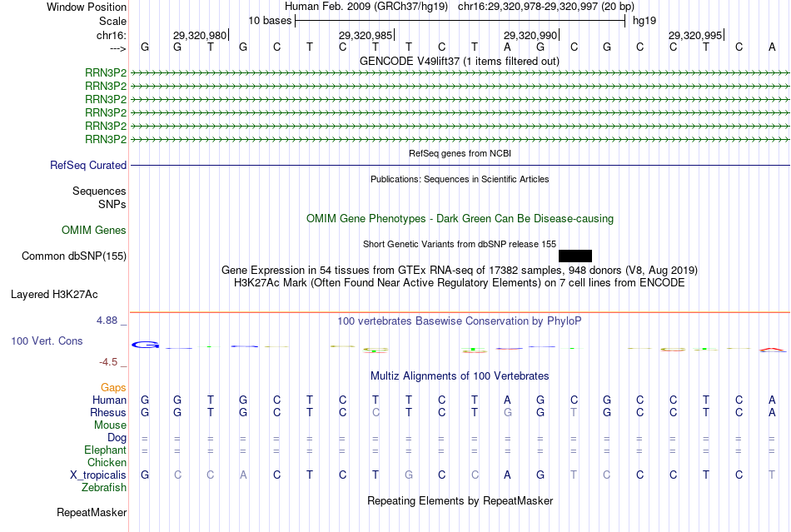The height and width of the screenshot is (532, 791).
Task: Click the black Common dbSNP variant block
Action: 575,256
